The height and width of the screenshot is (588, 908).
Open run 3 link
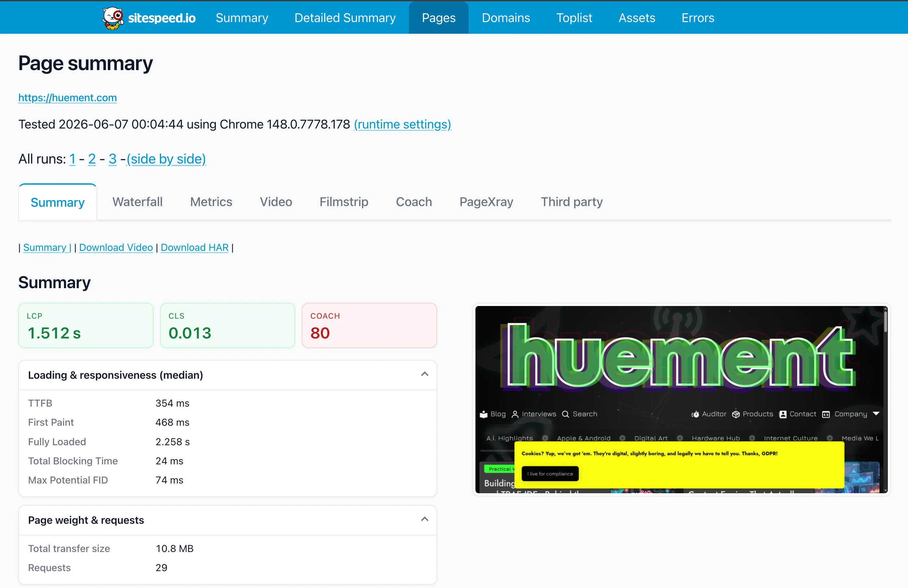coord(112,159)
